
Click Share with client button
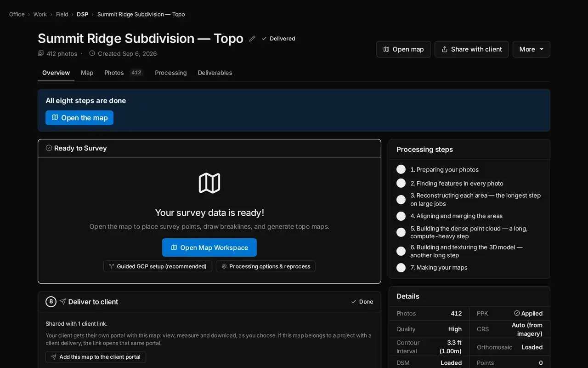472,49
